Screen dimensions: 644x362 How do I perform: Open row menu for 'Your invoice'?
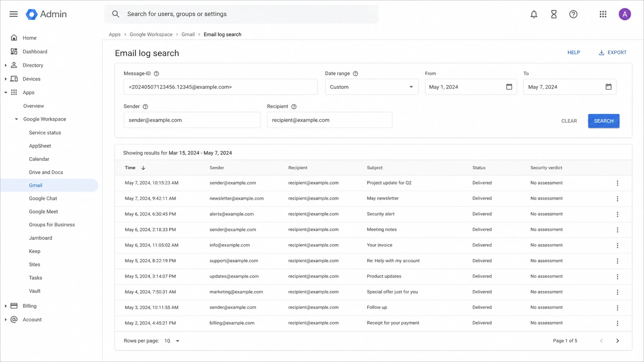(x=617, y=245)
